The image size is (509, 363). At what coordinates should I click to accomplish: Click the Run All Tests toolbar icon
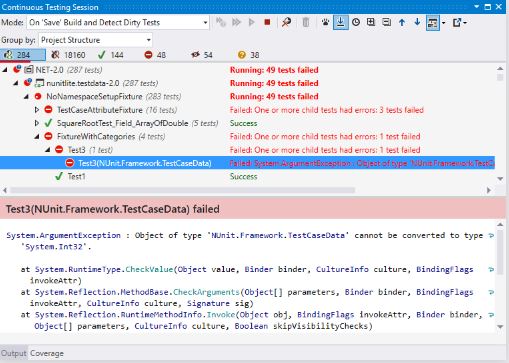pos(220,22)
